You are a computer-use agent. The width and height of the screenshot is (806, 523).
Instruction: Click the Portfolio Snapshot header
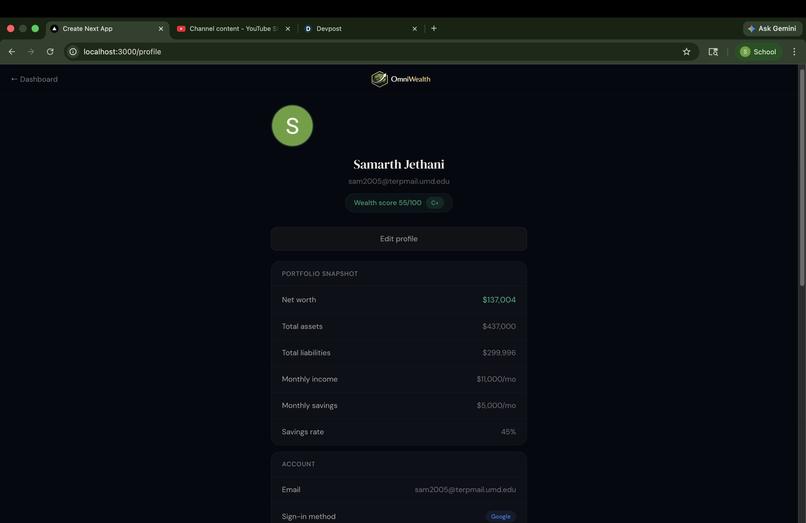(x=320, y=274)
